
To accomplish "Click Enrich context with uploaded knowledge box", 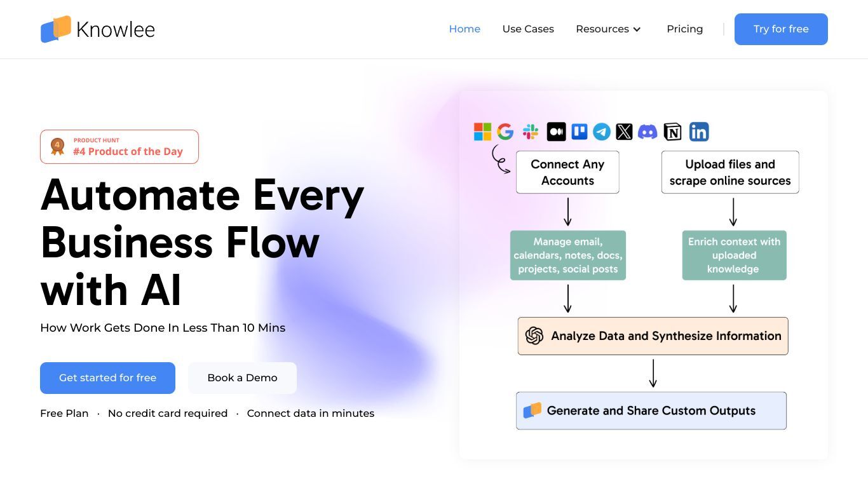I will [734, 255].
